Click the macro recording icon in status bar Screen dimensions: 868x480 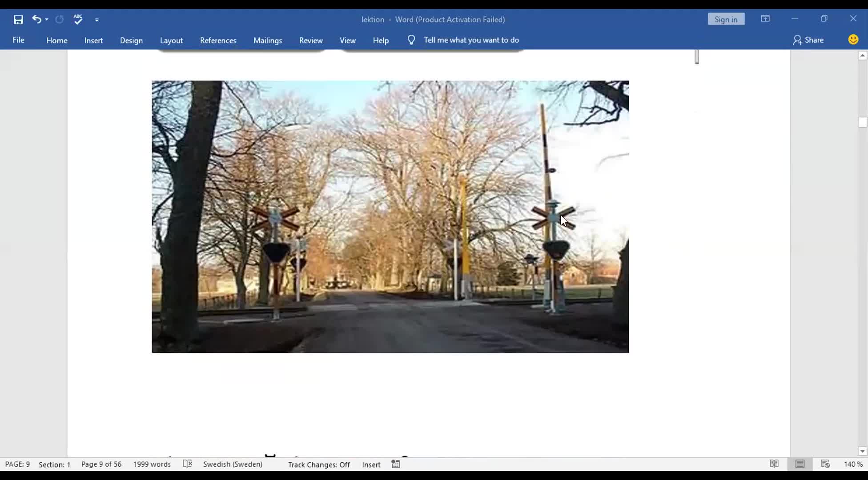point(396,464)
